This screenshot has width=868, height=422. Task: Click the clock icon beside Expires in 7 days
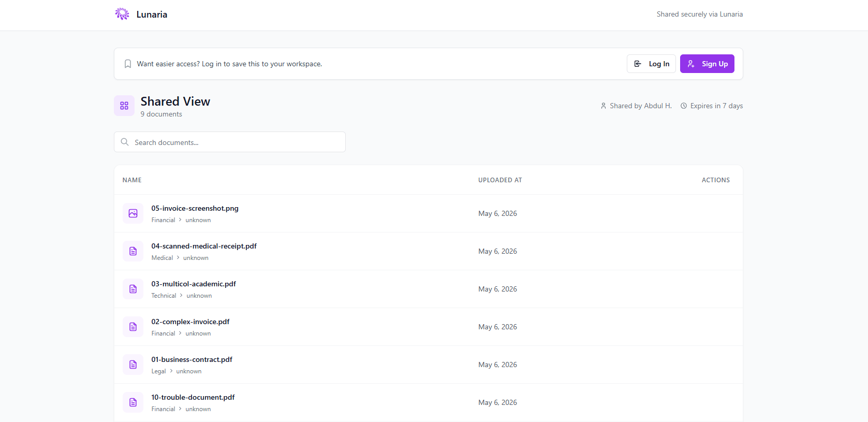(x=684, y=106)
